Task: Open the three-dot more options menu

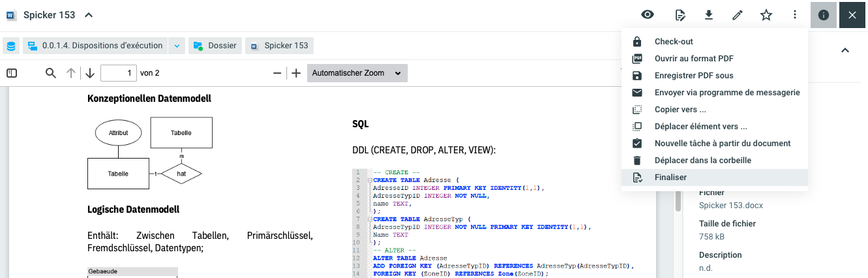Action: 794,14
